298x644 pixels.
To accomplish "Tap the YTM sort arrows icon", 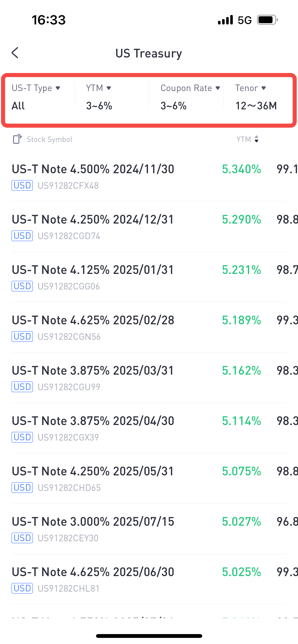I will 256,139.
